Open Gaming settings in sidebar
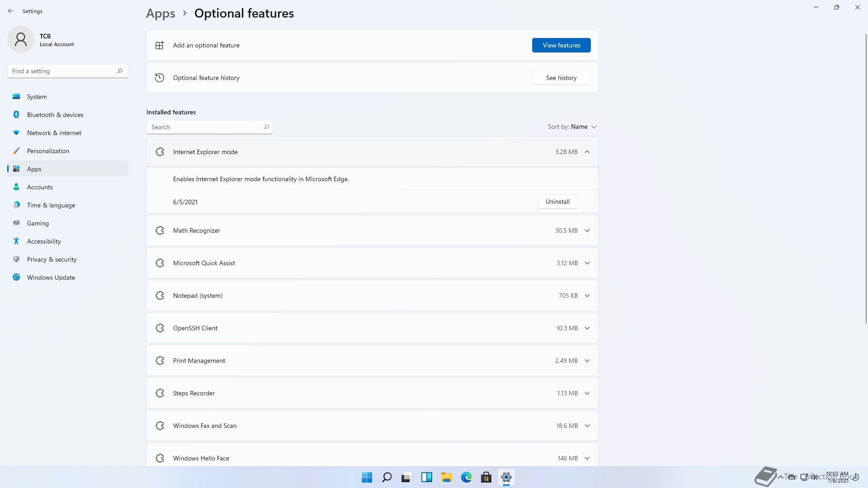 point(68,223)
